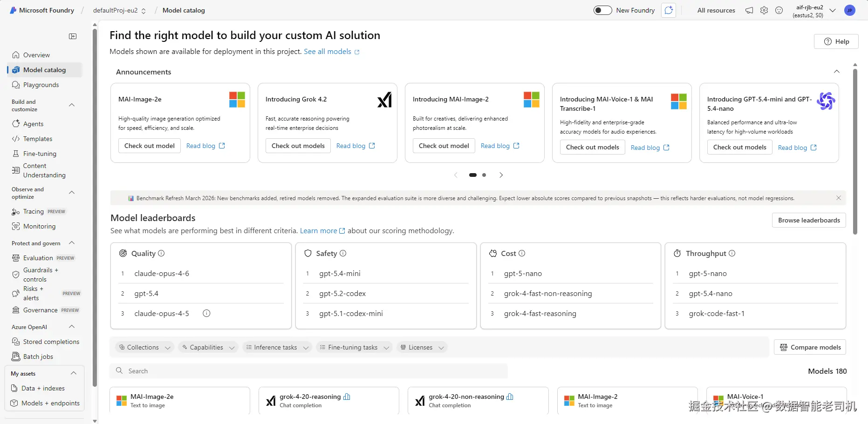
Task: Click the Guardrails + controls shield icon
Action: (x=16, y=275)
